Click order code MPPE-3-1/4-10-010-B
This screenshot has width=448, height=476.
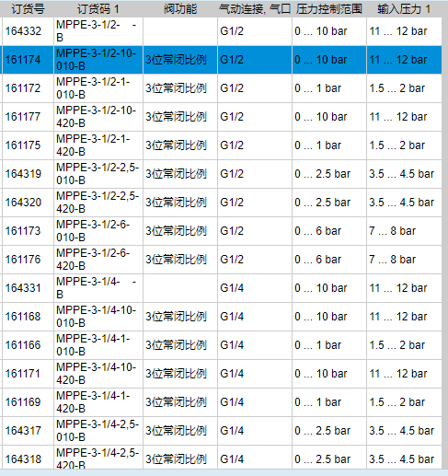tap(97, 317)
